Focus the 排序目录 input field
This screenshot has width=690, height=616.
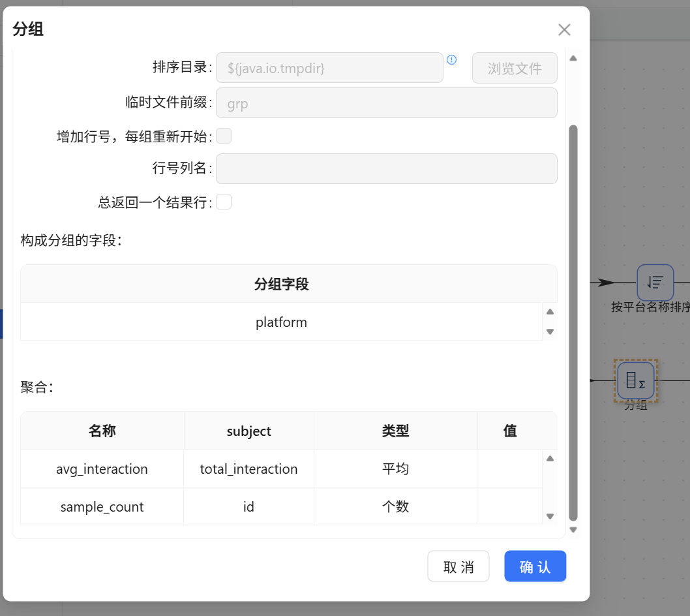(x=329, y=68)
